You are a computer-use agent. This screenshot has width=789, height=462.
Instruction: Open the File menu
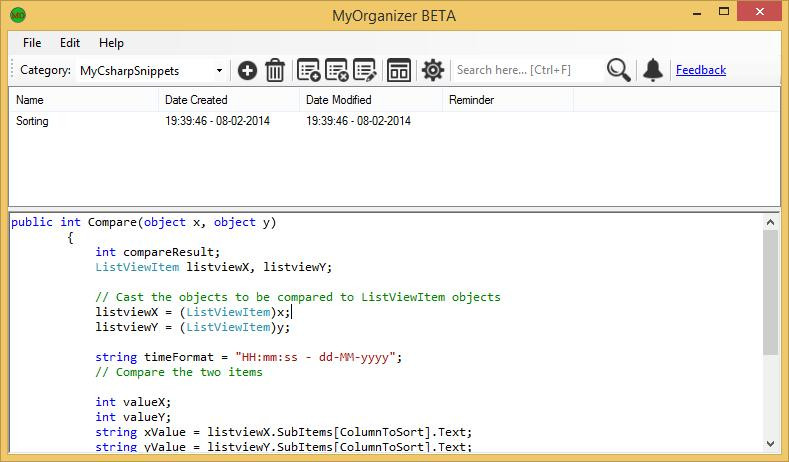(x=32, y=43)
